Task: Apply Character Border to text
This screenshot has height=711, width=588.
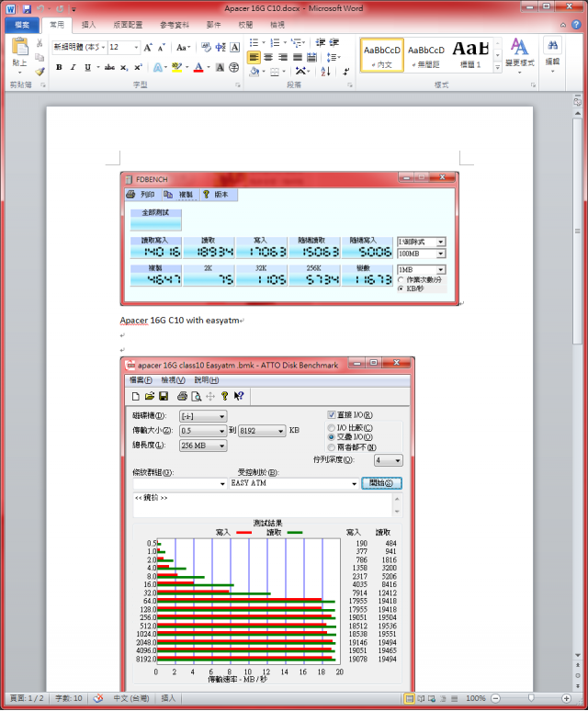Action: click(x=235, y=47)
